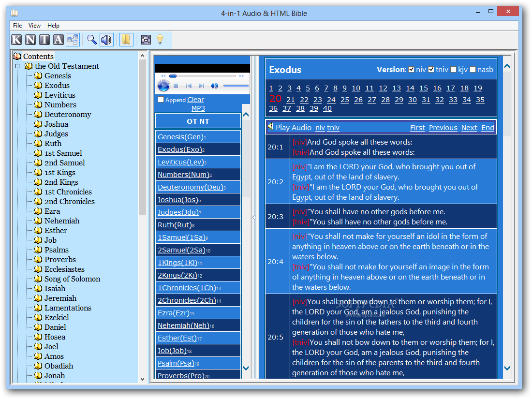
Task: Collapse the Old Testament tree node
Action: tap(17, 66)
